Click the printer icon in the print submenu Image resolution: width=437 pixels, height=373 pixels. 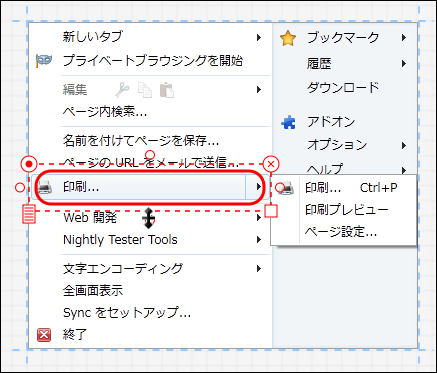(x=286, y=188)
